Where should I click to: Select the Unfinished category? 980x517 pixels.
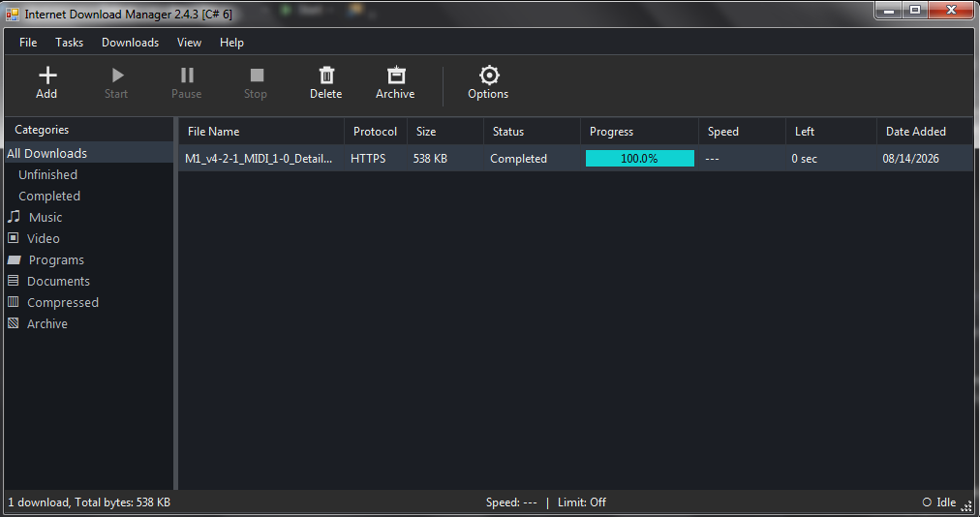click(48, 174)
